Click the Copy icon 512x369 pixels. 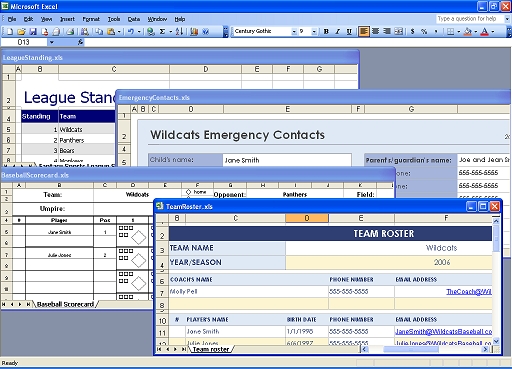pos(99,31)
